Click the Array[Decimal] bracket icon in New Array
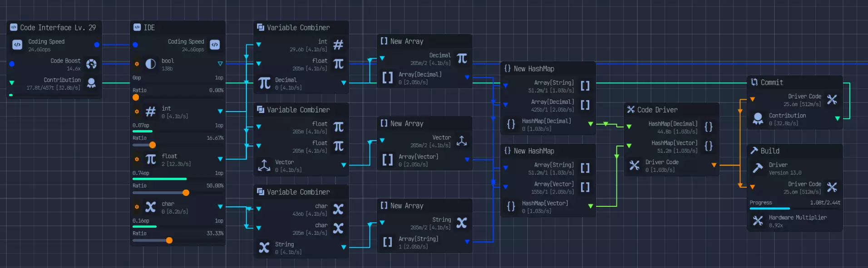 coord(388,78)
